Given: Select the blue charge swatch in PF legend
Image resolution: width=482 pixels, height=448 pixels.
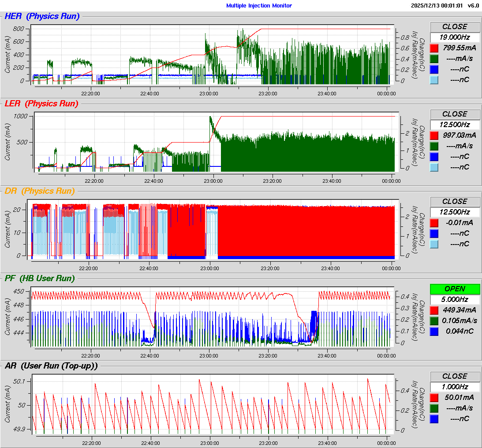Looking at the screenshot, I should [x=434, y=331].
